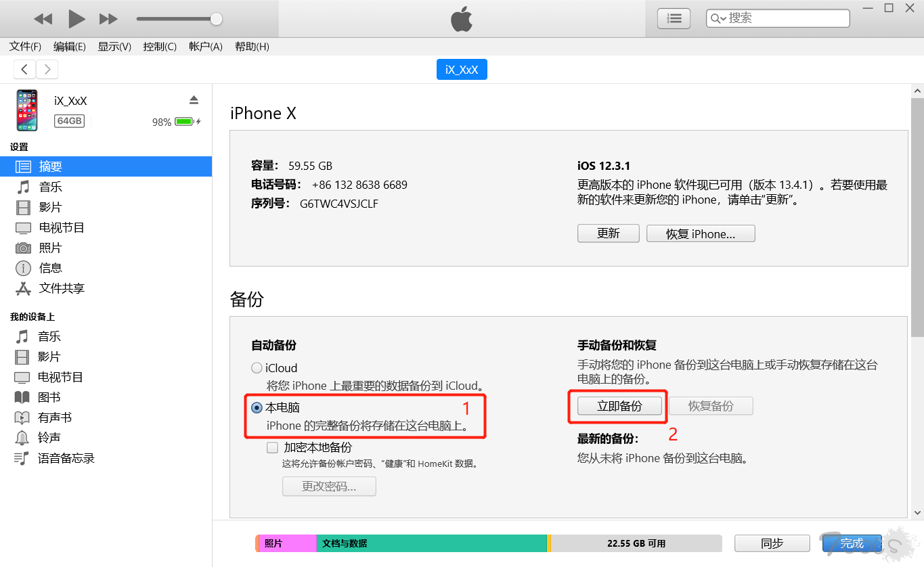Open the 显示(V) menu

click(x=114, y=47)
